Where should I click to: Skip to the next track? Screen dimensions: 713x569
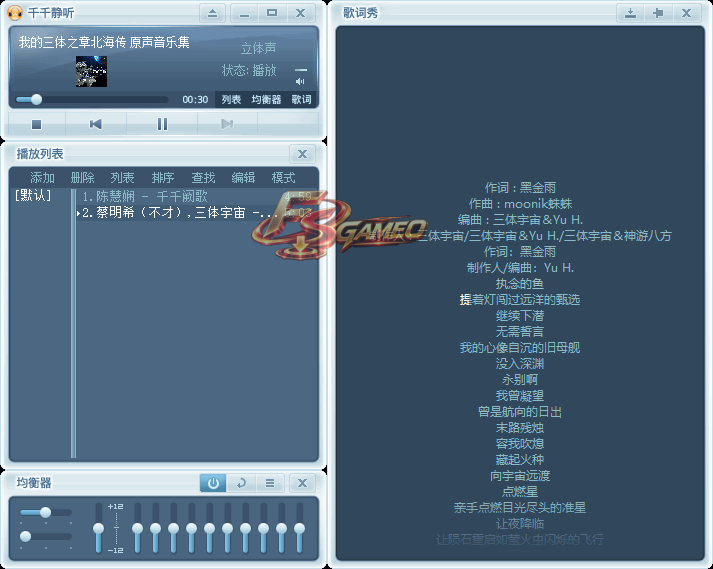[x=227, y=124]
